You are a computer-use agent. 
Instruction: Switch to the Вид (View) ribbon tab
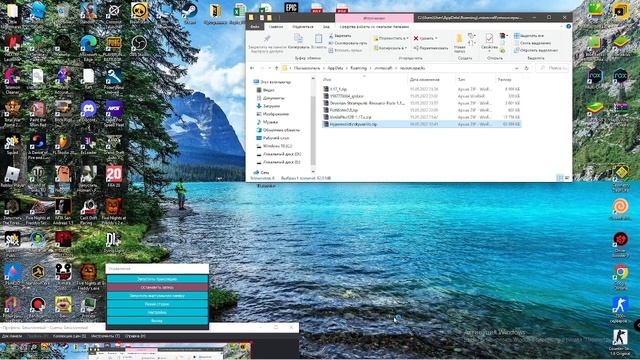(x=326, y=27)
